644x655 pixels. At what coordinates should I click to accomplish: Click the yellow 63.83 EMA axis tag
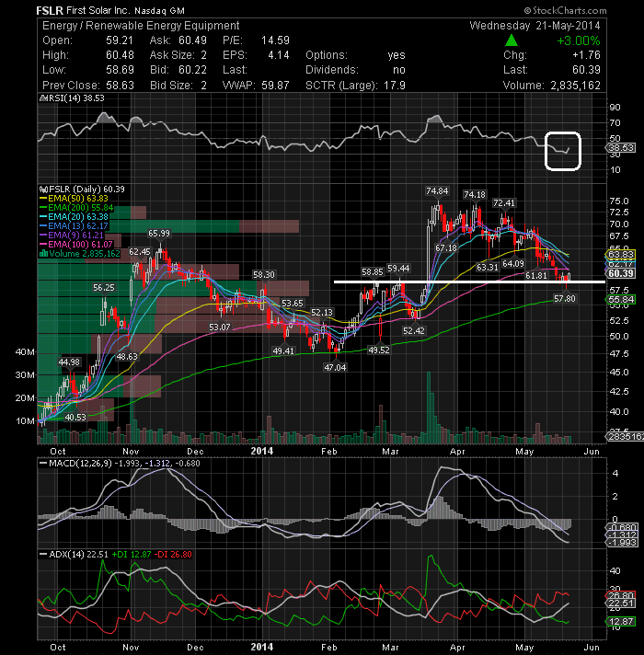tap(621, 255)
